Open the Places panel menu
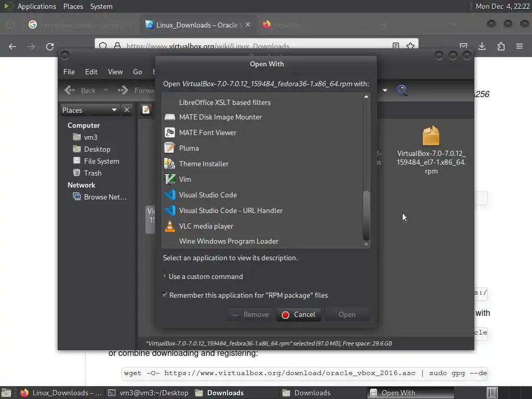This screenshot has width=532, height=399. pyautogui.click(x=73, y=6)
